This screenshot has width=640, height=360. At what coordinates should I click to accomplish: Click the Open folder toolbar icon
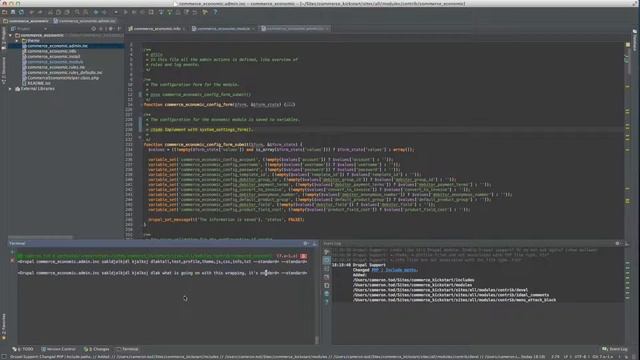[x=4, y=12]
